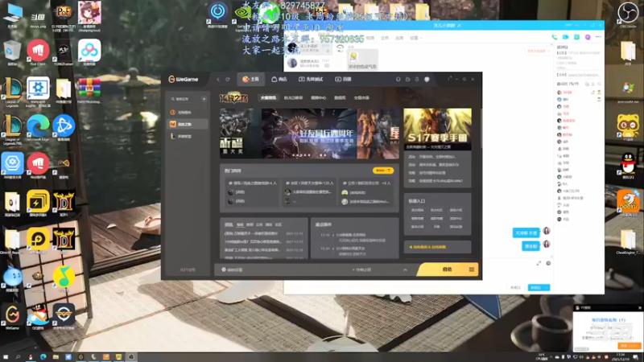Open the OBS Studio desktop shortcut
Viewport: 644px width, 362px height.
coord(628,15)
